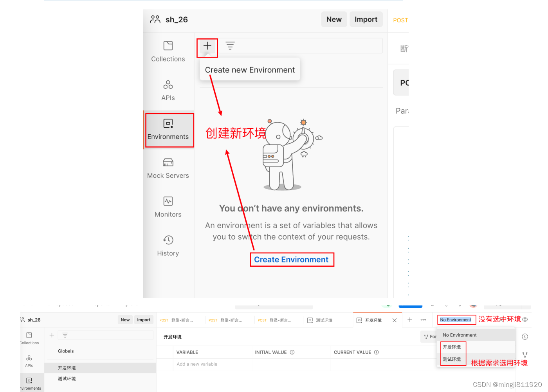Viewport: 548px width, 392px height.
Task: Open Collections in the upper screenshot sidebar
Action: pos(168,52)
